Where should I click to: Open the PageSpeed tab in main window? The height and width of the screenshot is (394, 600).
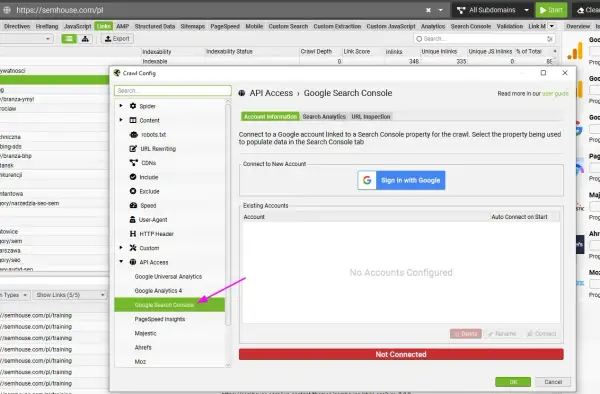pos(225,26)
